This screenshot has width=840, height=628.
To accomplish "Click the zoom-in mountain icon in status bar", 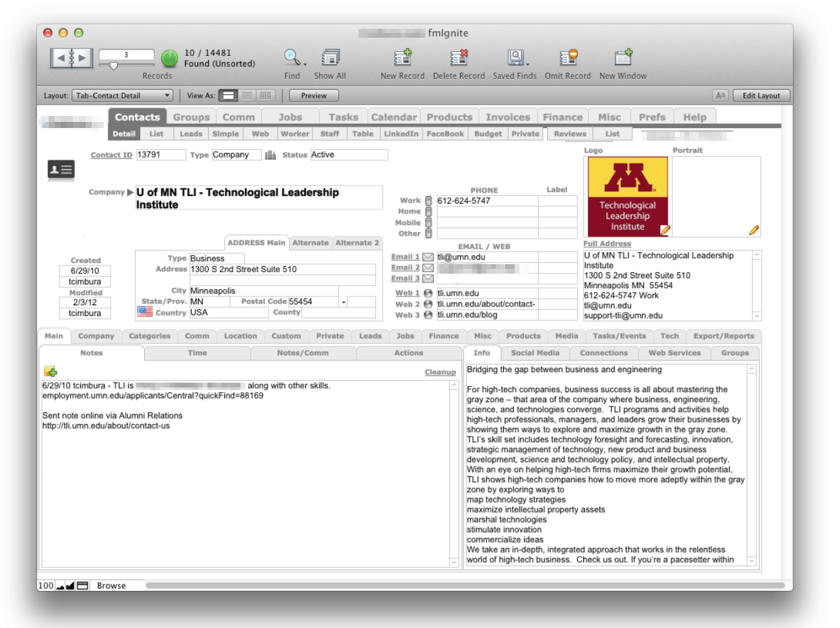I will pos(70,586).
